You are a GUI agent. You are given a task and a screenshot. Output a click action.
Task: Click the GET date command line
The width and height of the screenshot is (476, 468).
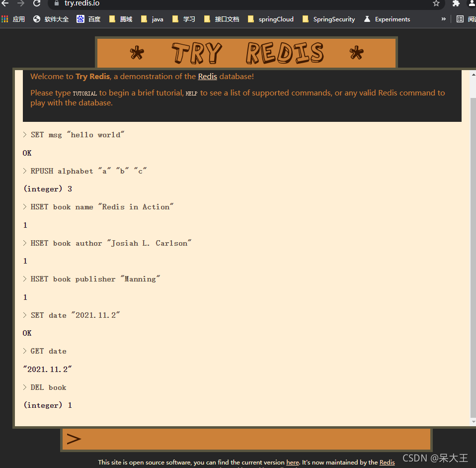[45, 351]
